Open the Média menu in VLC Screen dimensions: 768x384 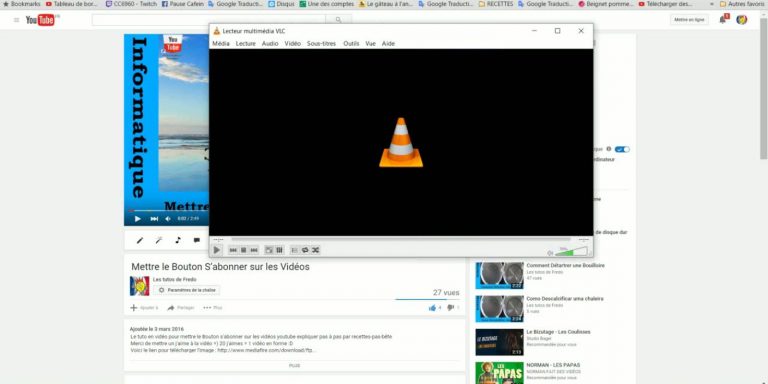click(221, 44)
